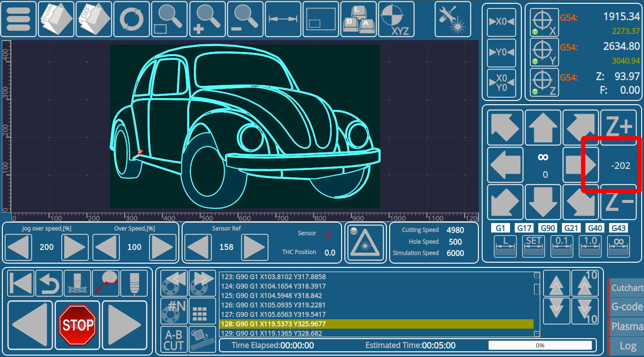Zoom in with the plus magnifier
The image size is (644, 357).
(208, 19)
